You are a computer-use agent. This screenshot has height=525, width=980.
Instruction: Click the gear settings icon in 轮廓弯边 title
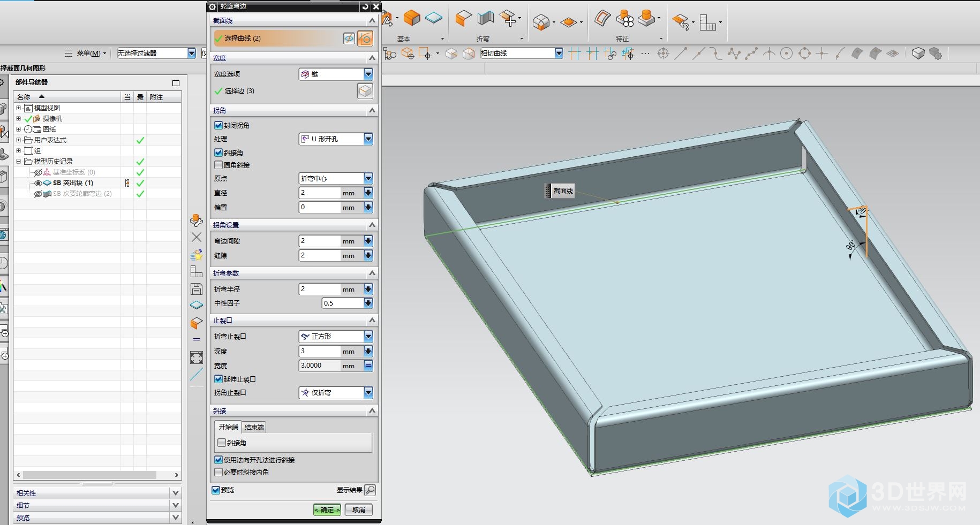pyautogui.click(x=212, y=6)
